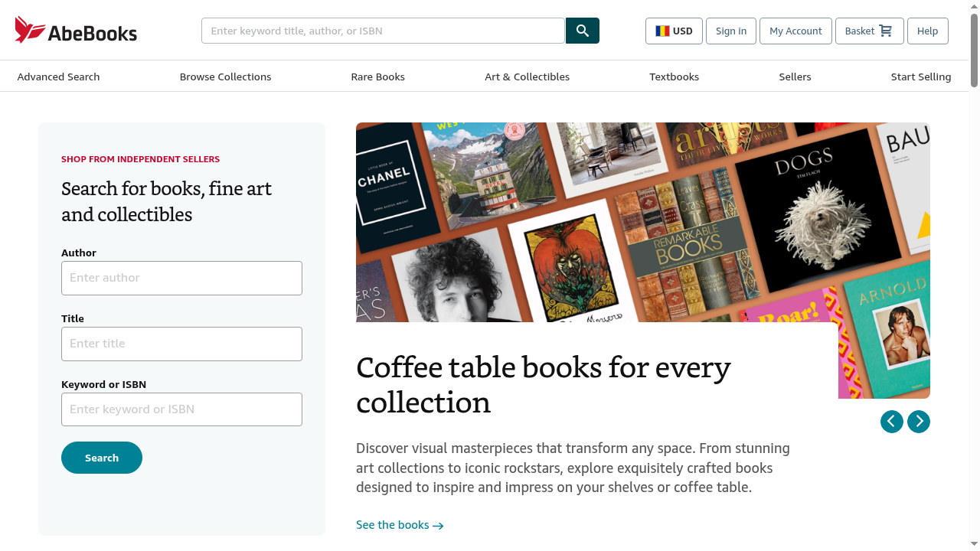Select the Textbooks menu item

(674, 77)
